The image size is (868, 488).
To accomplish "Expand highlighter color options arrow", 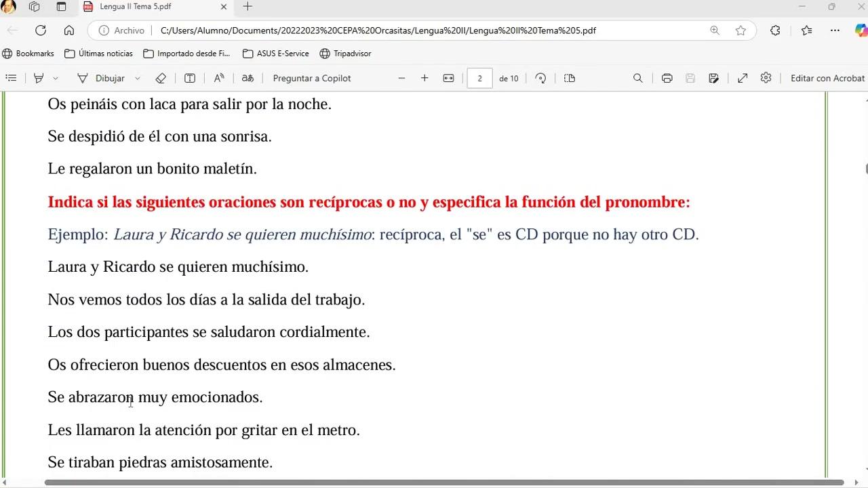I will click(x=56, y=79).
